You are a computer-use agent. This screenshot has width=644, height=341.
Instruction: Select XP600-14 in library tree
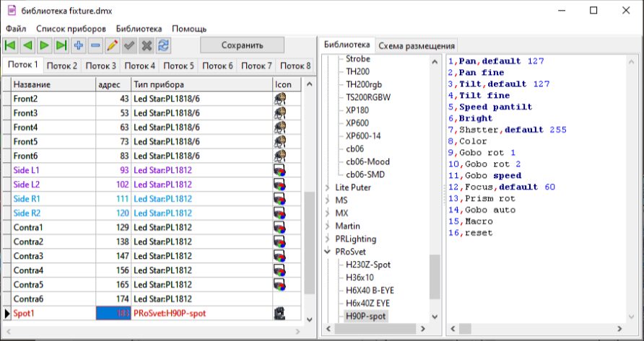[x=363, y=136]
